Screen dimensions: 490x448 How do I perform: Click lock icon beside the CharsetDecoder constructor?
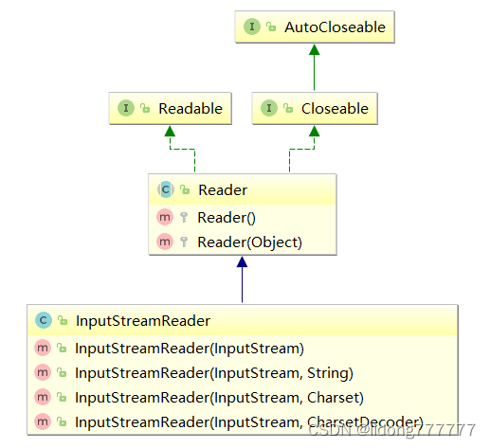pyautogui.click(x=62, y=421)
